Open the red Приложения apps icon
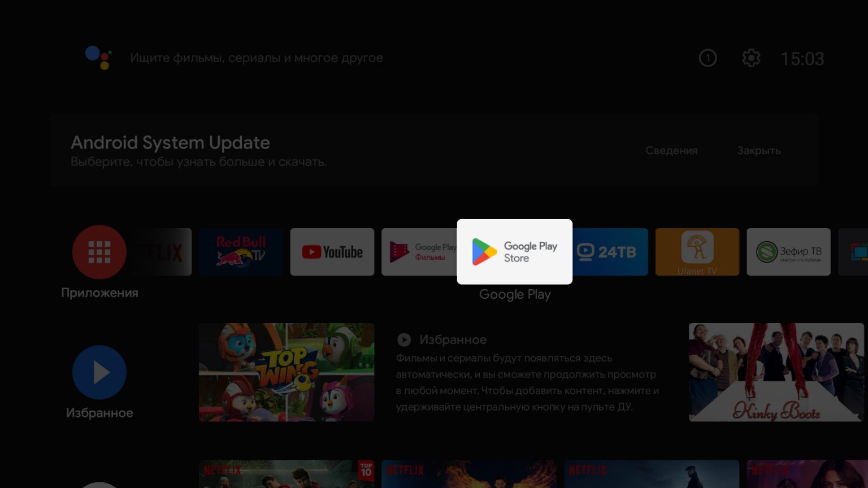 (x=99, y=252)
